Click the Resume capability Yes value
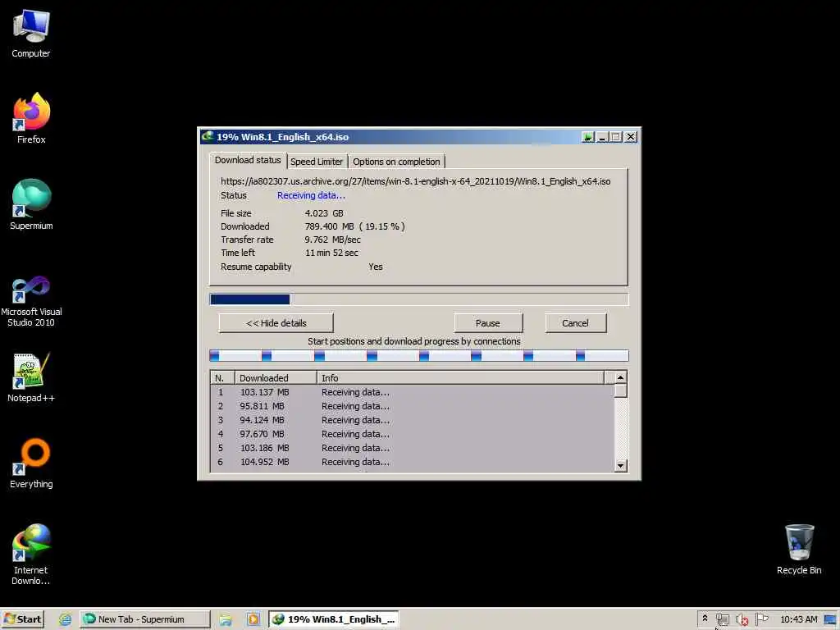The width and height of the screenshot is (840, 630). 376,267
